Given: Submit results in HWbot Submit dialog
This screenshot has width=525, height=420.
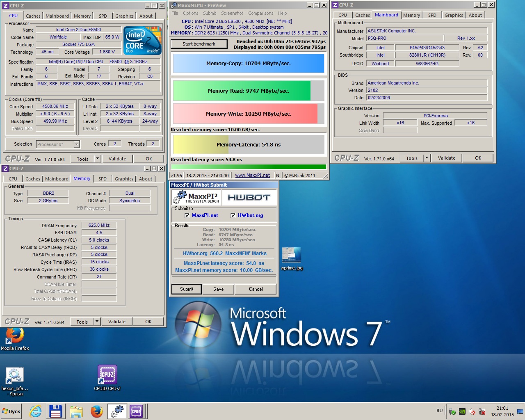Looking at the screenshot, I should click(187, 289).
